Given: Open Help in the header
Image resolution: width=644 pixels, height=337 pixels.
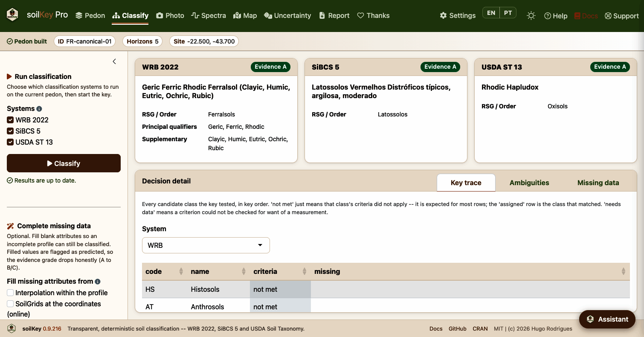Looking at the screenshot, I should tap(556, 16).
